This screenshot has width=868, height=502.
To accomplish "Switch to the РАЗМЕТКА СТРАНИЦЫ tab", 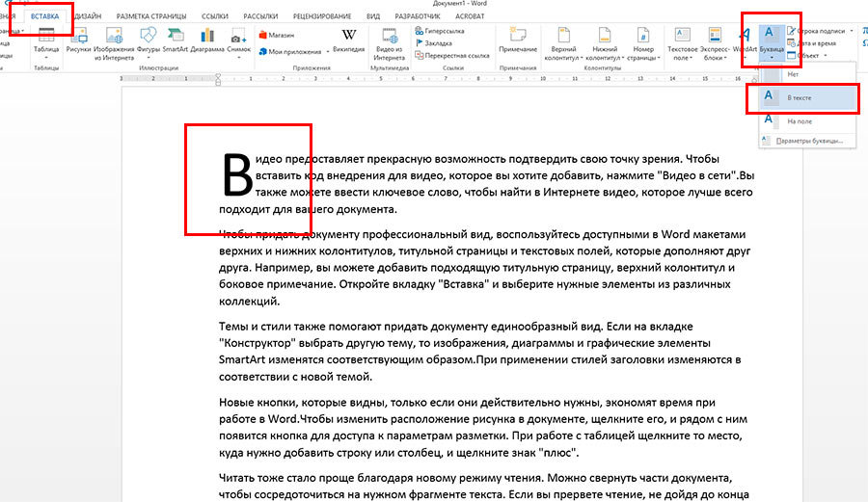I will (151, 16).
